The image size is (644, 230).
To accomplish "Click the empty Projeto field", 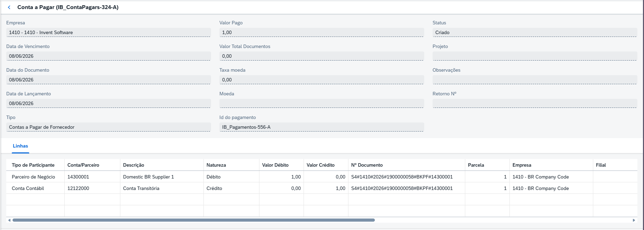I will tap(535, 56).
